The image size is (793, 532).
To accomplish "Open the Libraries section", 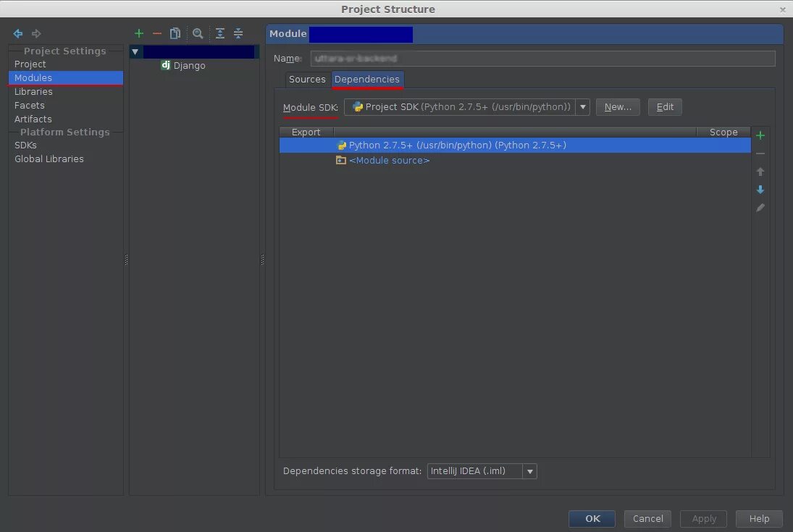I will pos(33,91).
